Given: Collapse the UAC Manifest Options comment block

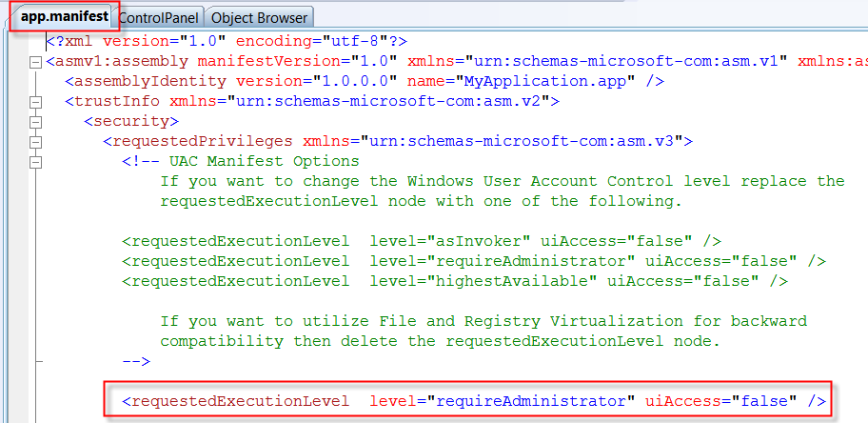Looking at the screenshot, I should 36,162.
